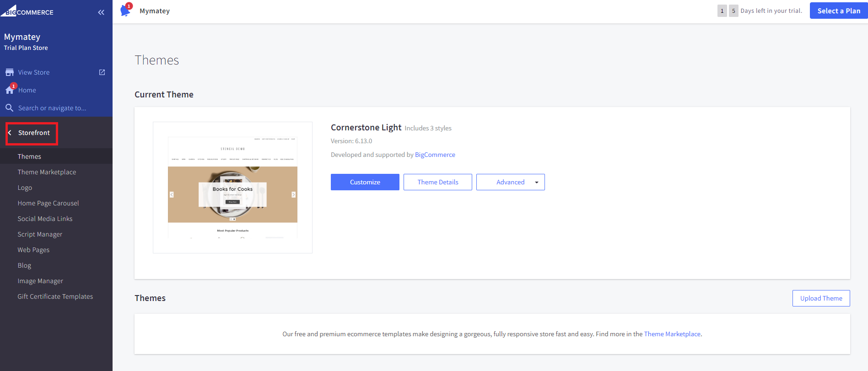The width and height of the screenshot is (868, 371).
Task: Open Home Page Carousel settings
Action: 48,203
